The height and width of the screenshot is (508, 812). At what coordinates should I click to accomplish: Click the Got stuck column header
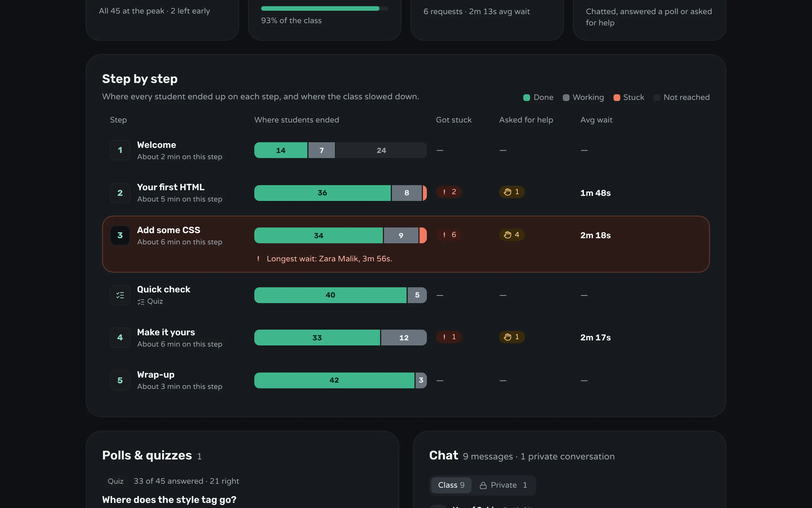coord(453,120)
